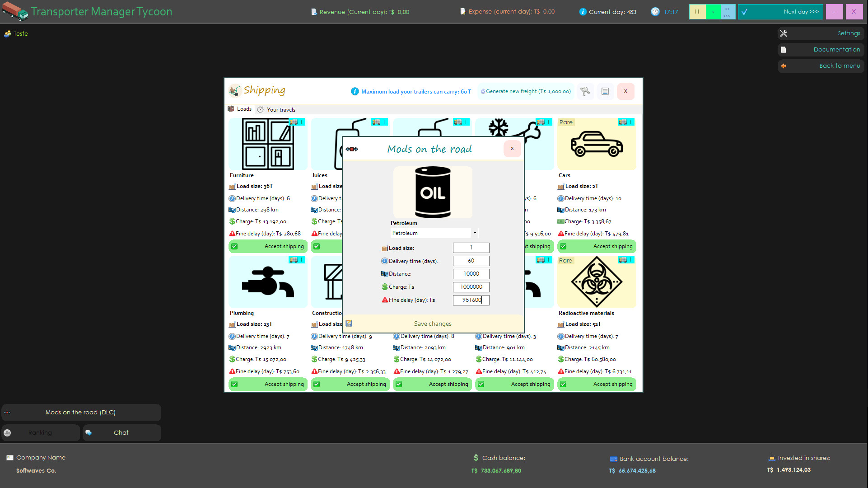This screenshot has height=488, width=868.
Task: Toggle the Accept shipping checkbox for Cars
Action: [x=564, y=246]
